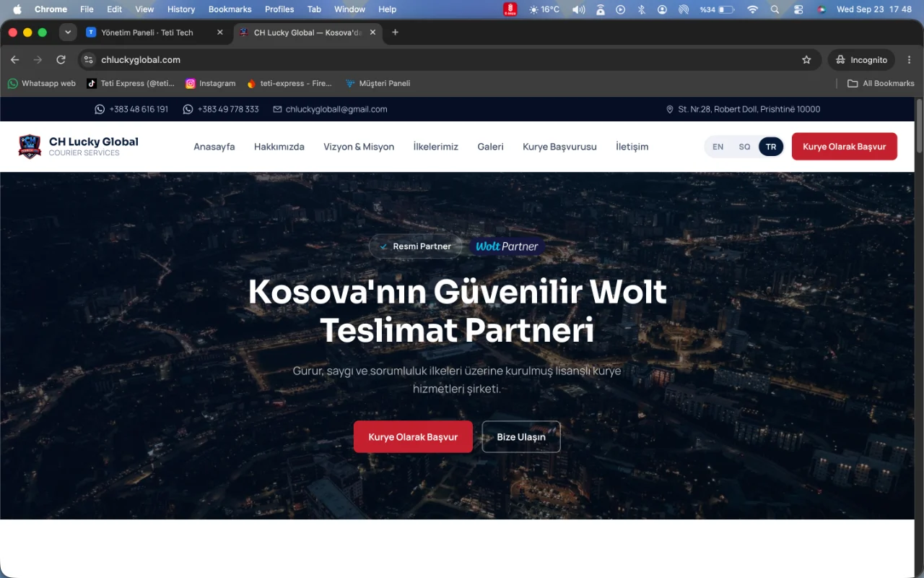
Task: Click the Now Playing menu bar icon
Action: pyautogui.click(x=620, y=9)
